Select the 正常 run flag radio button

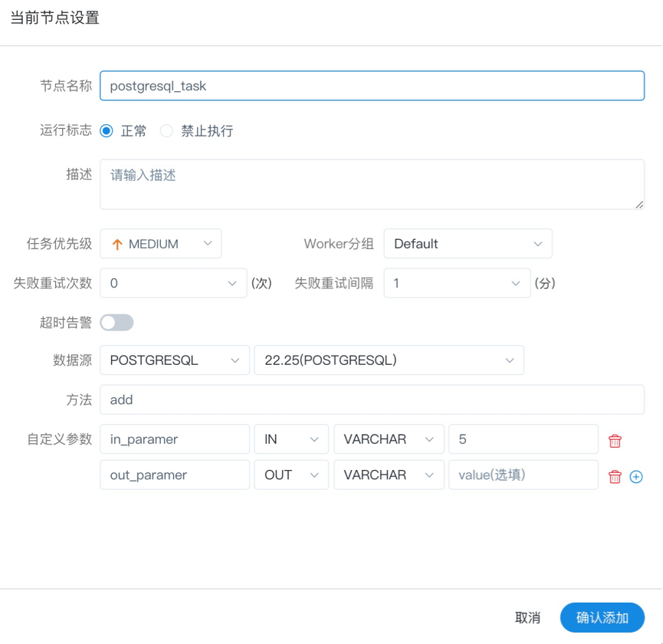point(107,131)
